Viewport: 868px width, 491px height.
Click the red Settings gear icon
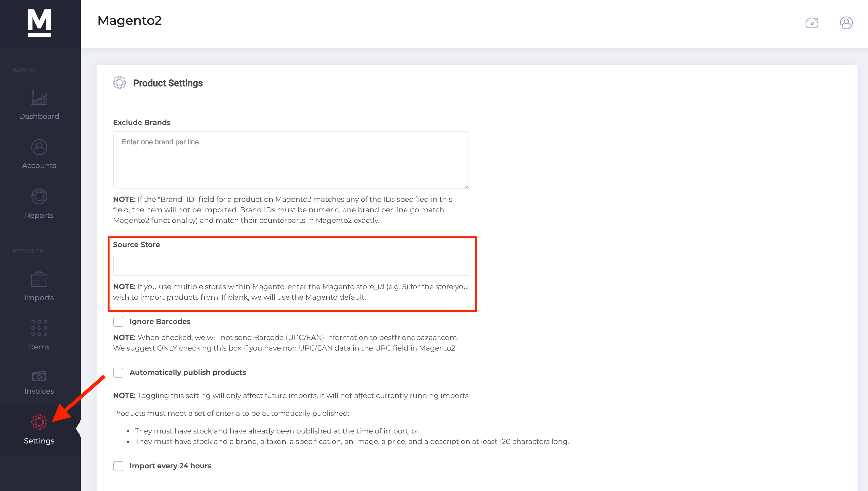point(39,422)
